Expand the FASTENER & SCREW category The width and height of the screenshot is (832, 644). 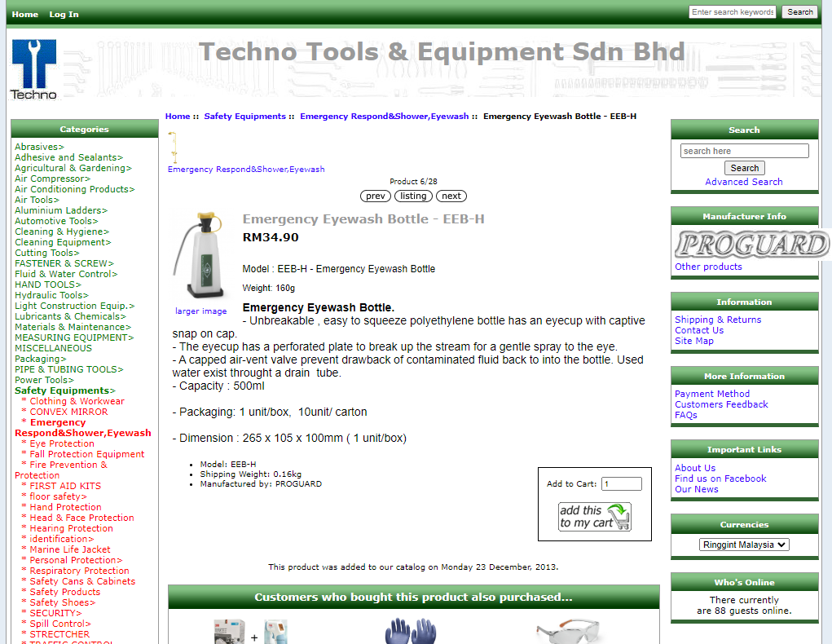(x=64, y=263)
